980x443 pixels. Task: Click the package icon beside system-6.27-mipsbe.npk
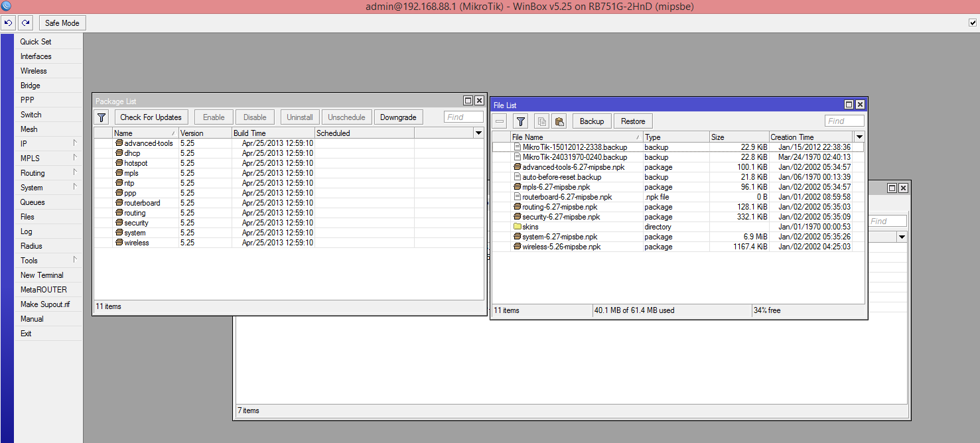tap(518, 237)
